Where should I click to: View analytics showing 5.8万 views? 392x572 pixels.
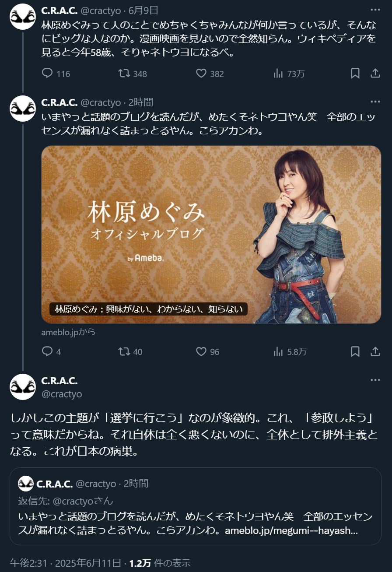click(x=278, y=351)
